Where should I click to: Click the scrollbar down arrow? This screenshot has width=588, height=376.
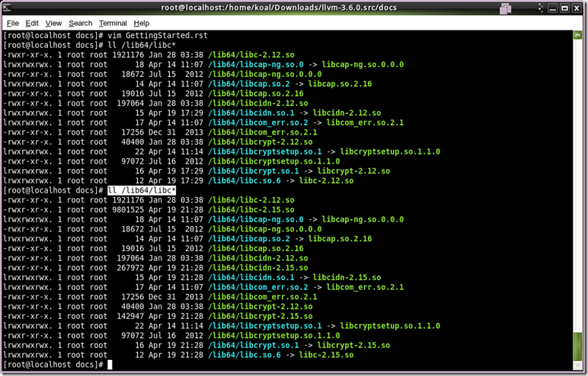coord(577,365)
